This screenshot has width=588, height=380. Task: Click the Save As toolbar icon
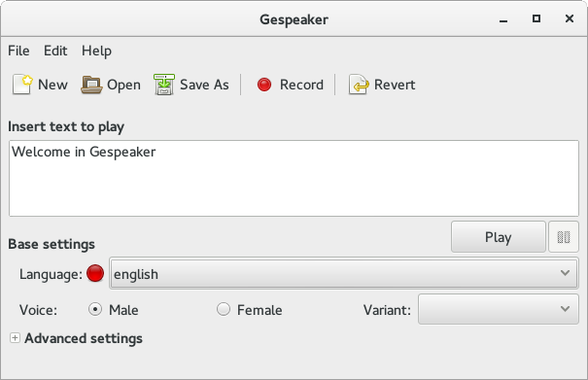164,85
